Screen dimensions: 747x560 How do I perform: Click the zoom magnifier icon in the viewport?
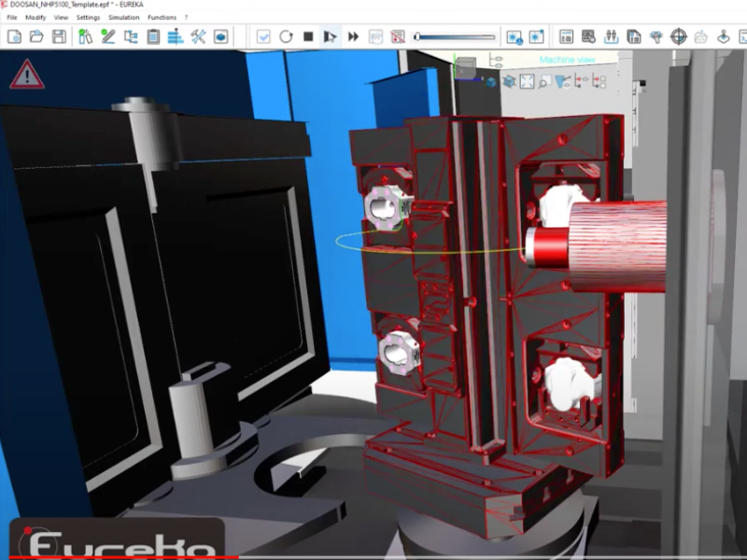tap(543, 81)
